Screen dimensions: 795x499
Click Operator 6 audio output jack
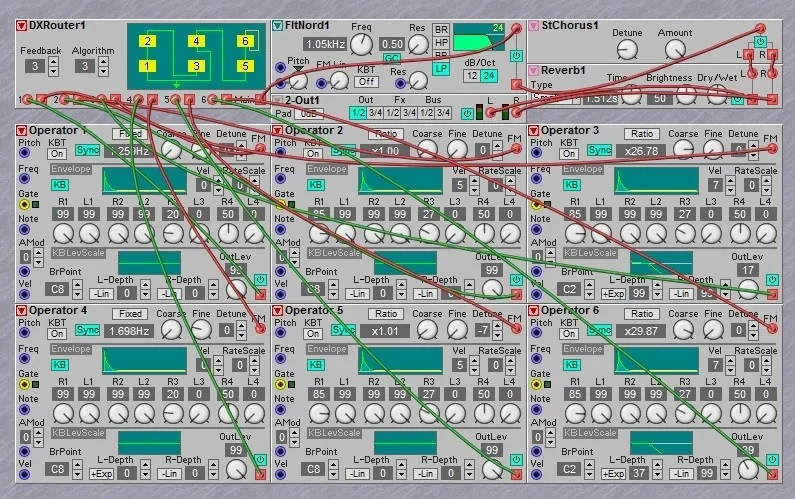click(x=772, y=475)
